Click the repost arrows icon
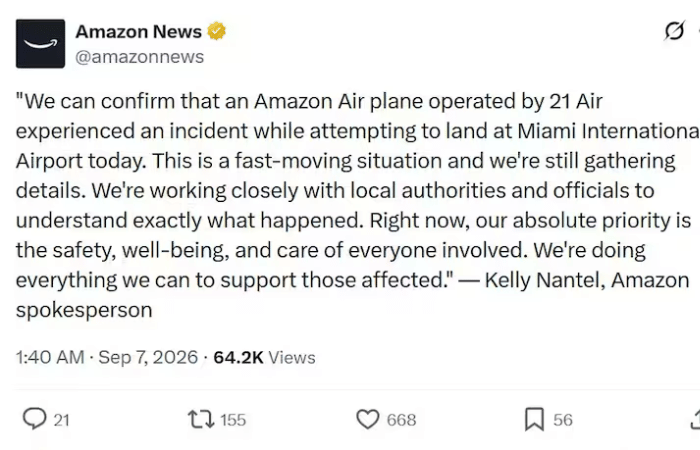Viewport: 700px width, 450px height. coord(201,420)
